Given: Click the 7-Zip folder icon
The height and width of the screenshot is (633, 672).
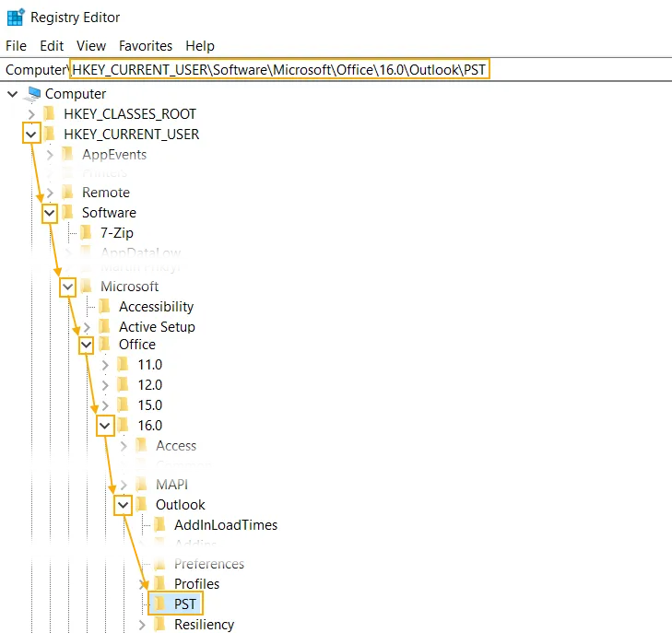Looking at the screenshot, I should (x=86, y=233).
